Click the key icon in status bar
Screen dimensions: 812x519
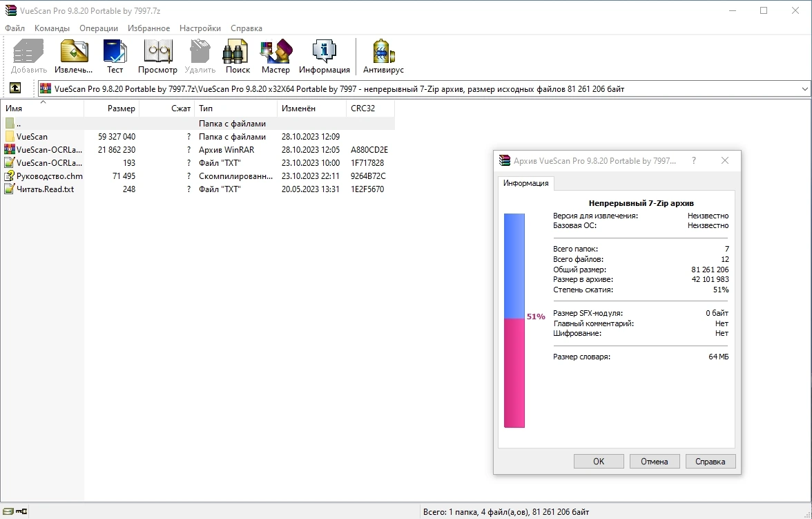click(x=21, y=511)
